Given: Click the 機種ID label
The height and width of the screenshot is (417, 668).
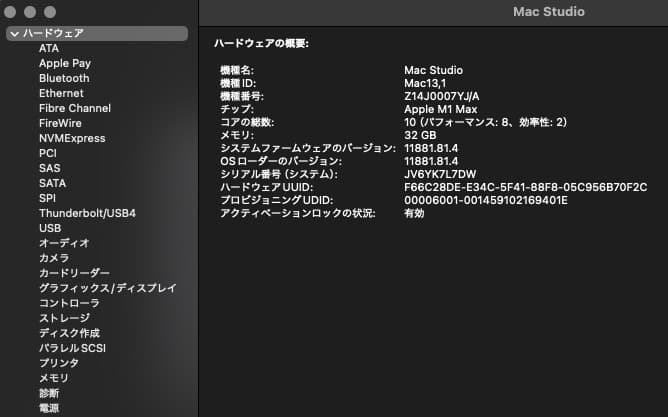Looking at the screenshot, I should coord(238,83).
